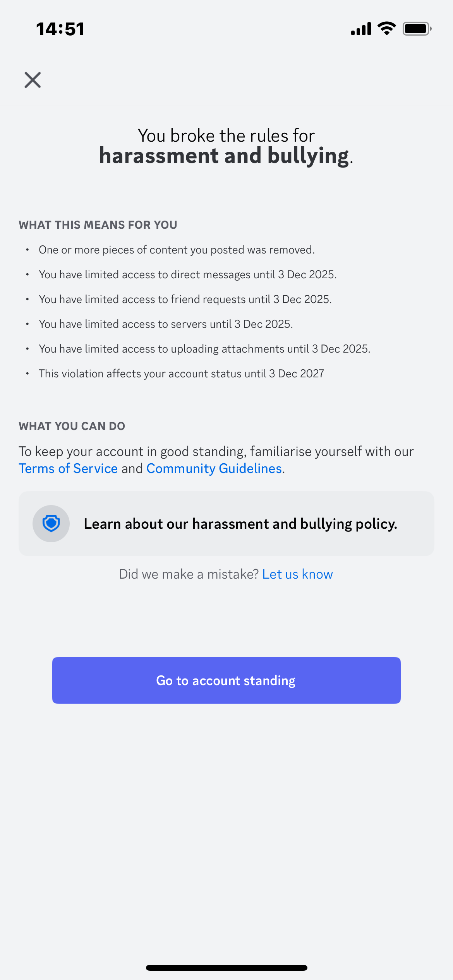Select the direct messages restriction line
The width and height of the screenshot is (453, 980).
187,275
